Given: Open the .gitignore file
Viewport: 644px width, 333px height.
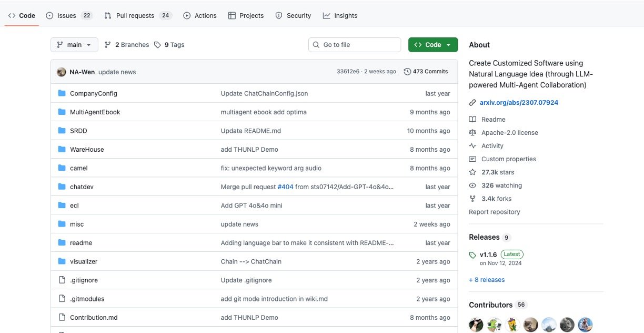Looking at the screenshot, I should click(84, 280).
